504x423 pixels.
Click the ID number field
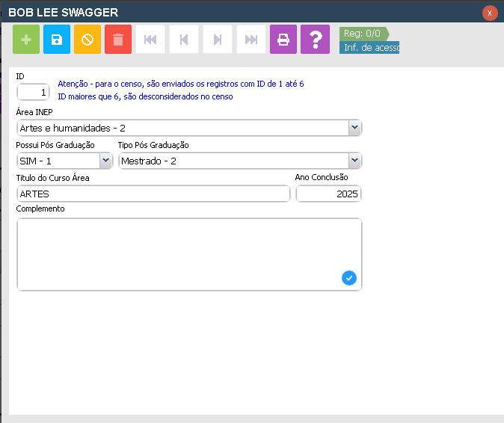[33, 93]
